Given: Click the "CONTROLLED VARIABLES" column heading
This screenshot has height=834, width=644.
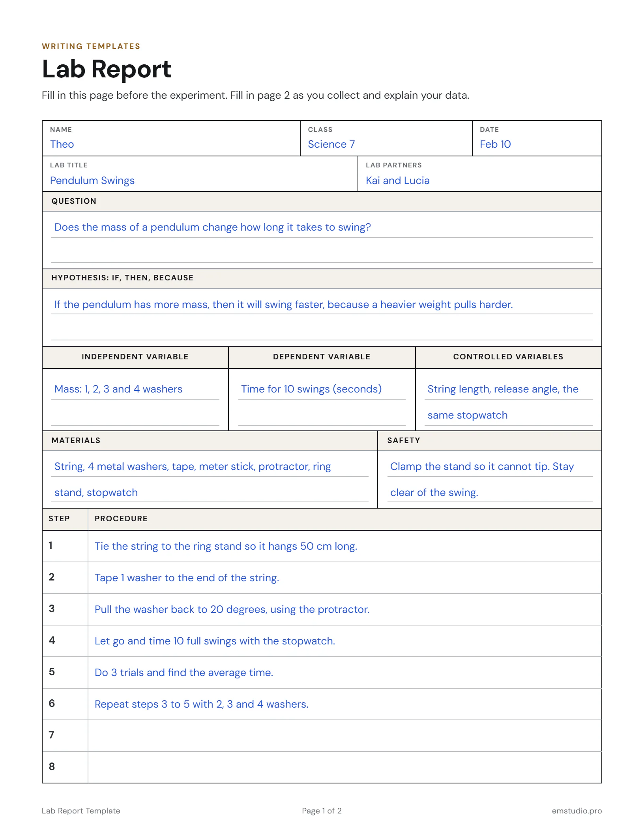Looking at the screenshot, I should click(508, 357).
